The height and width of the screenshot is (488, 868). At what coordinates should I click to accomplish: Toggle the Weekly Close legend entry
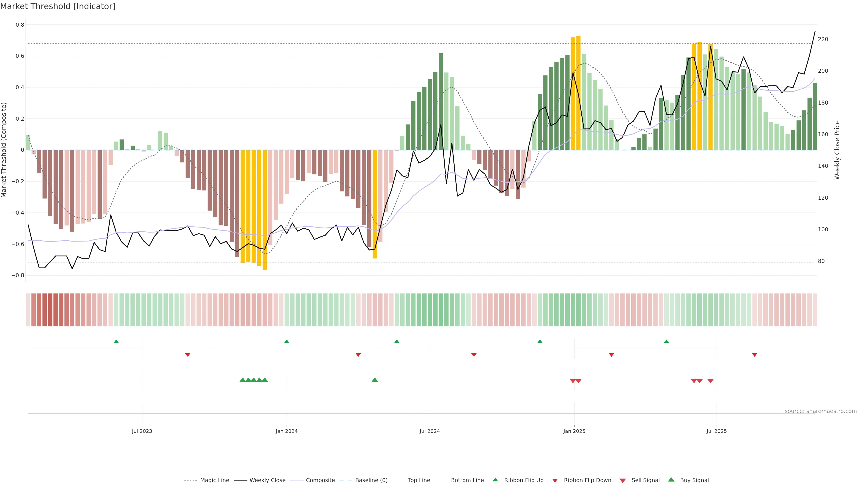267,480
